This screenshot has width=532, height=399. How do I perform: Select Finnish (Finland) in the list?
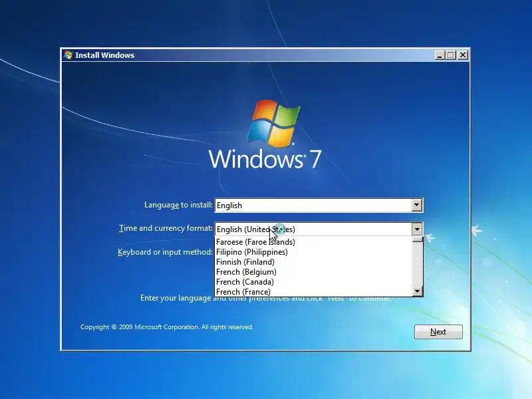pyautogui.click(x=313, y=262)
